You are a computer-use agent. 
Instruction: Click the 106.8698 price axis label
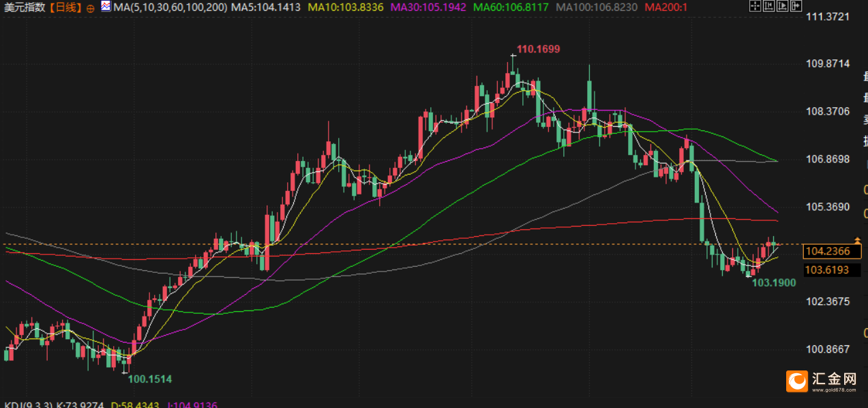[828, 159]
